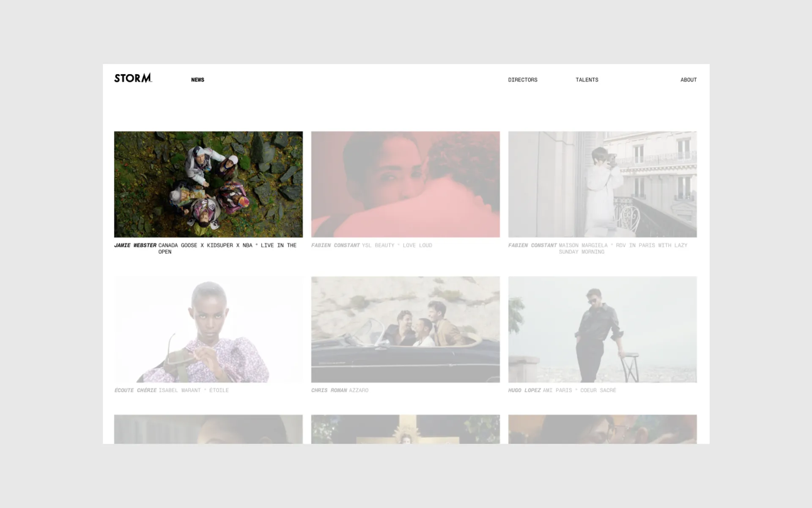This screenshot has width=812, height=508.
Task: Open the bottom-row thumbnail with golden cross
Action: click(405, 429)
